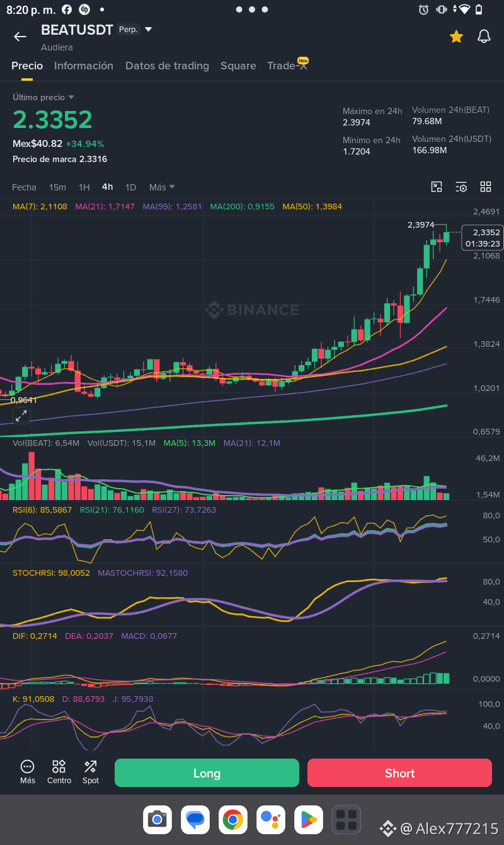Click the Máximo en 24h value 2.3974
The width and height of the screenshot is (504, 845).
357,122
